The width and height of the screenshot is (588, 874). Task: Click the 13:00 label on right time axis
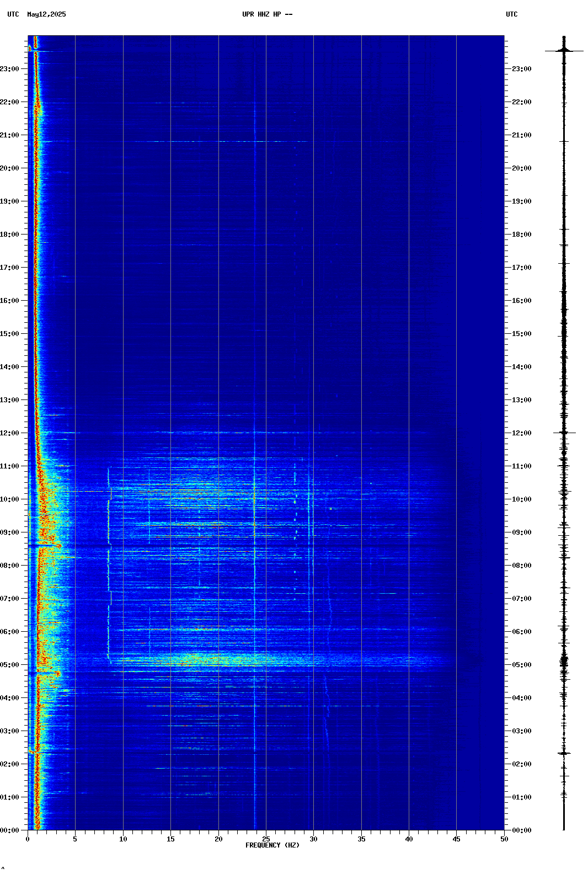522,400
